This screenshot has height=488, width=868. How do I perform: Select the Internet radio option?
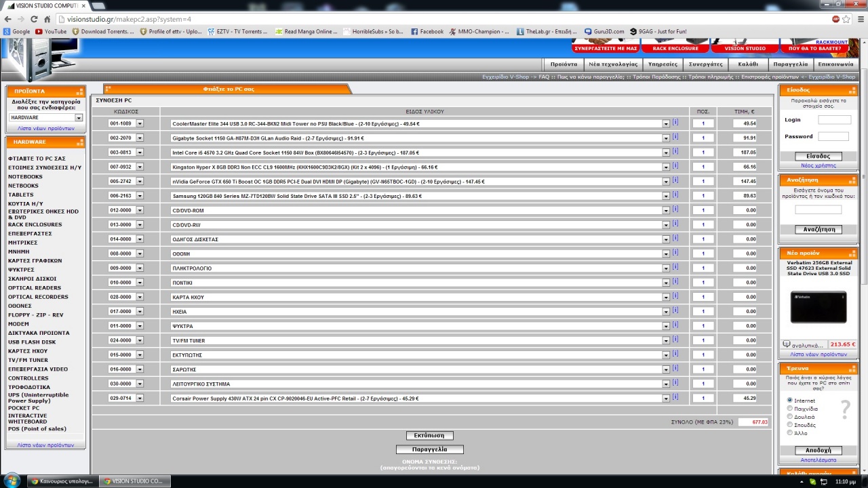point(790,401)
